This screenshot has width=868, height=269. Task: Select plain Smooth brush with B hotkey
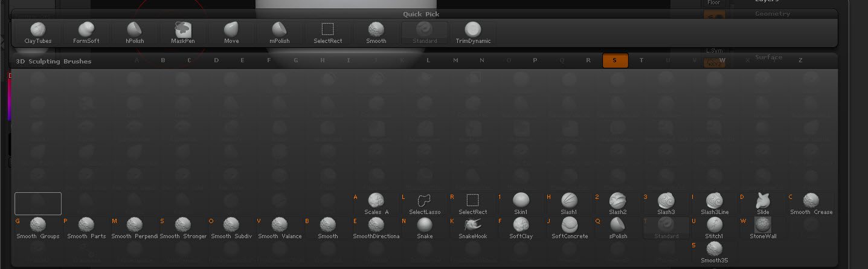328,228
